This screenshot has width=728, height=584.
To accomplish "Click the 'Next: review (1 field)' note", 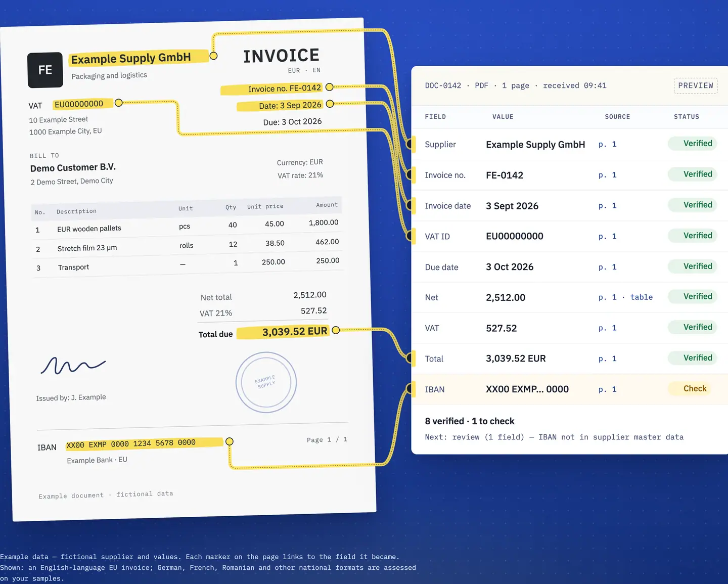I will pyautogui.click(x=554, y=437).
